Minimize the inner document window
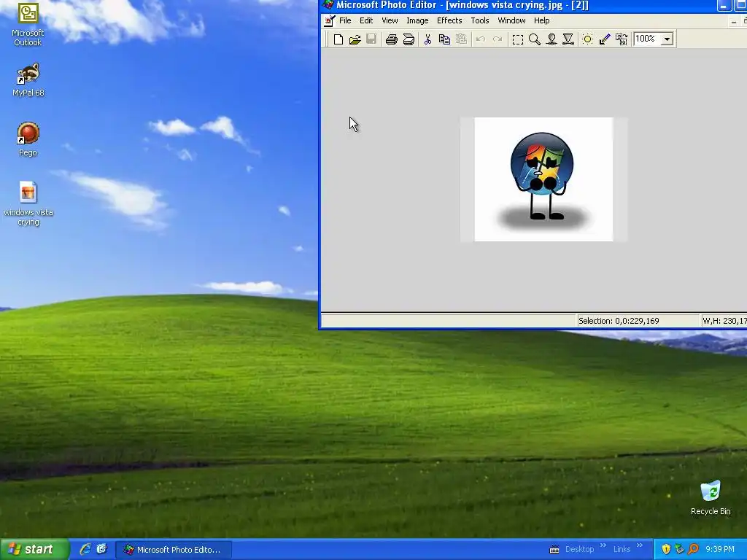This screenshot has height=560, width=747. (734, 21)
